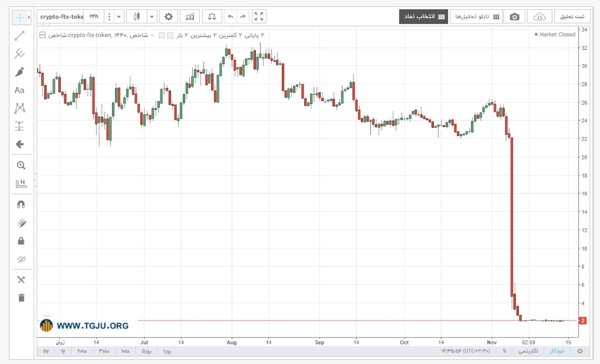600x364 pixels.
Task: Switch to the ۶ماه time range
Action: pos(82,351)
